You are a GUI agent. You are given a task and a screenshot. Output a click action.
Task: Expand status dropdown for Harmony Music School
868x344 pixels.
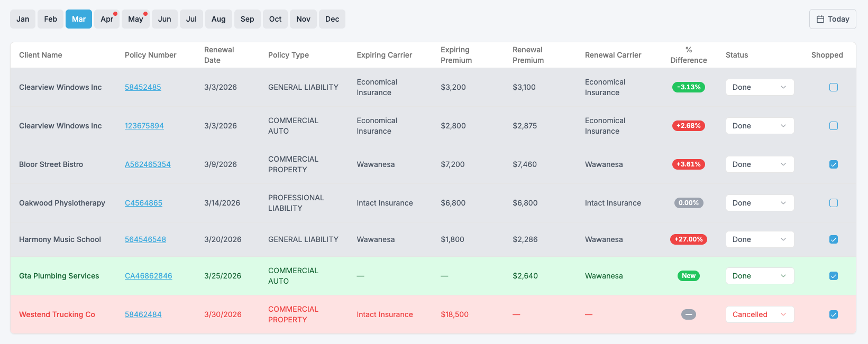759,239
